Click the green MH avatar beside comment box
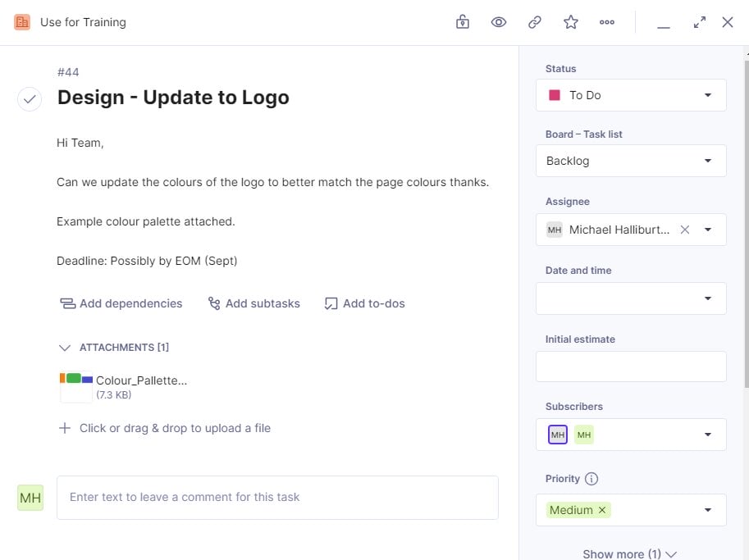Screen dimensions: 749x560 coord(30,498)
